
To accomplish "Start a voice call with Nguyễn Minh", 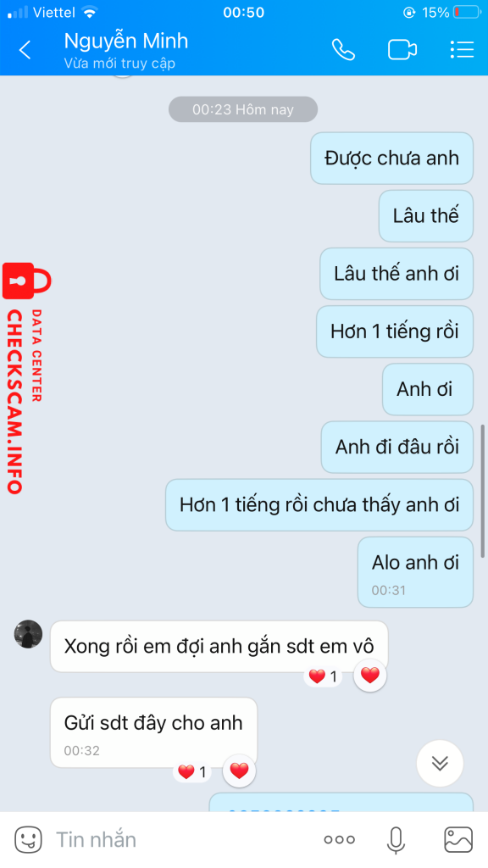I will pyautogui.click(x=343, y=50).
